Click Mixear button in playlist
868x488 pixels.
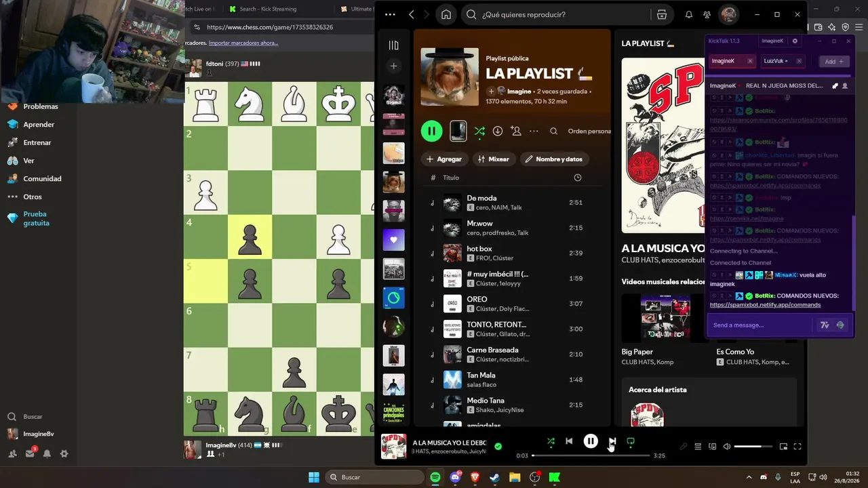493,159
